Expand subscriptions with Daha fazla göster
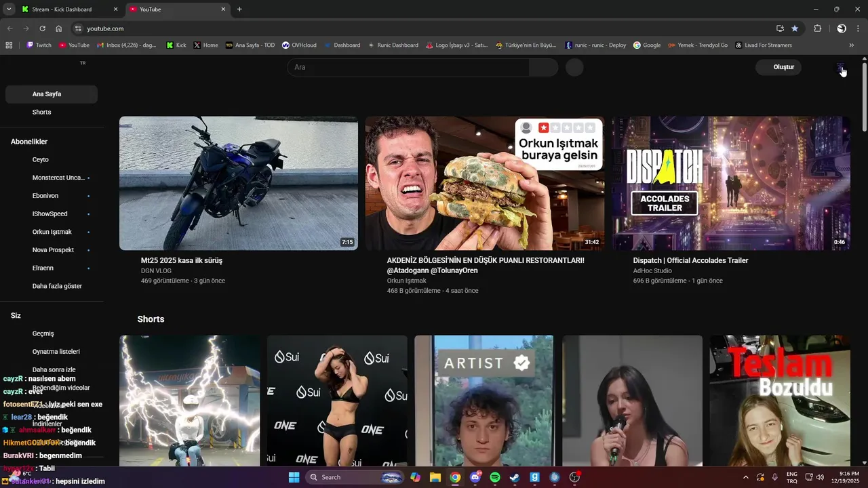The image size is (868, 488). tap(52, 286)
